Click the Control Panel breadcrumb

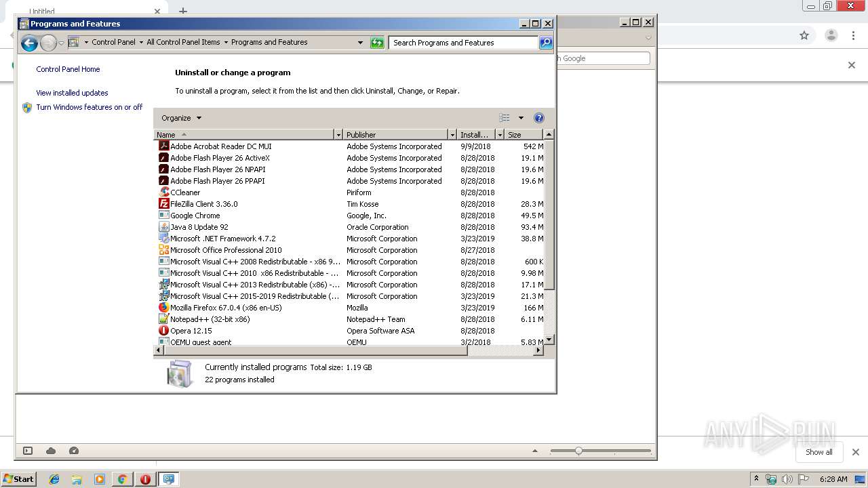pyautogui.click(x=113, y=42)
